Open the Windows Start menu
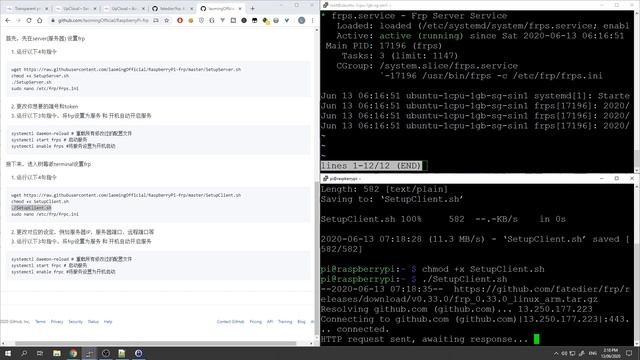640x360 pixels. [8, 353]
